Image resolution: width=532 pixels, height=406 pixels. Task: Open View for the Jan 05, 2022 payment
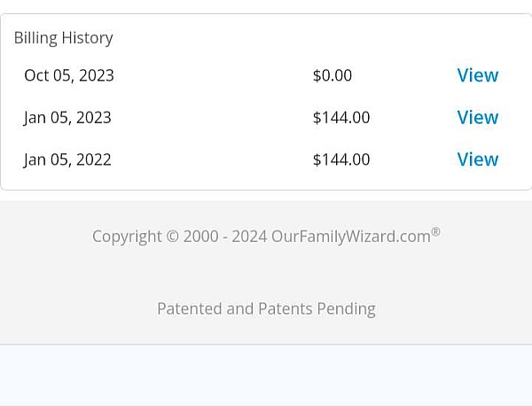pos(477,160)
